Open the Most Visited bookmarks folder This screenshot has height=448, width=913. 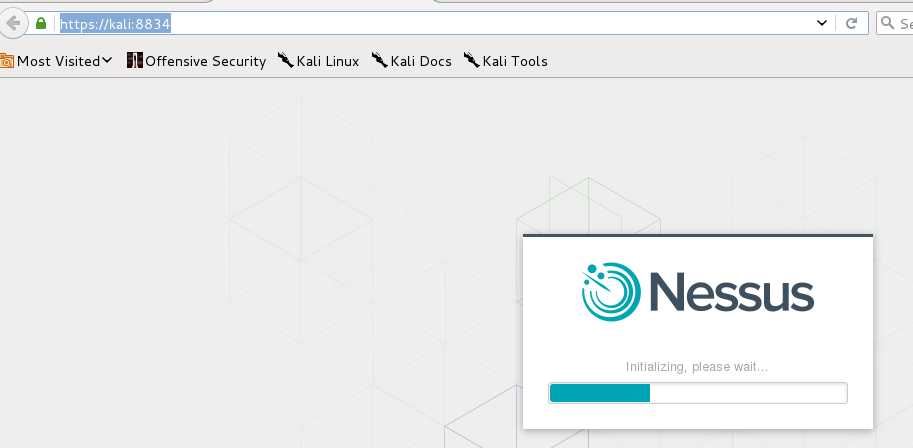point(56,61)
